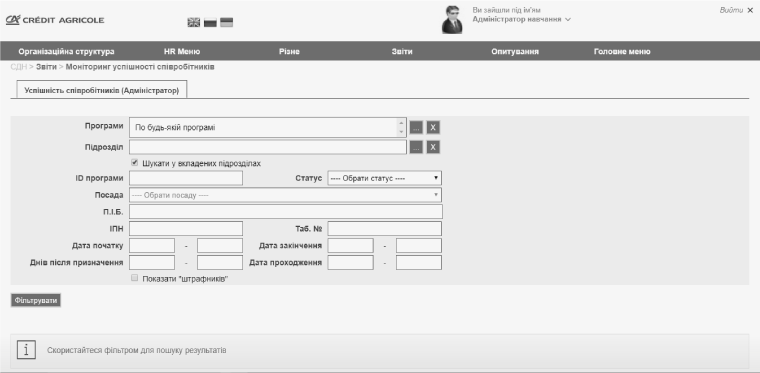Toggle Шукати у вкладених підрозділах checkbox
760x373 pixels.
[135, 163]
